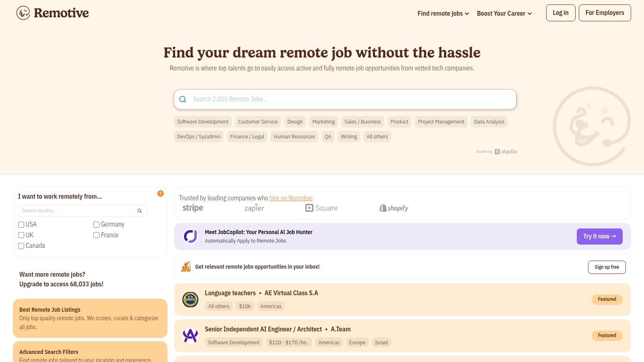Click the Stripe company logo
Image resolution: width=644 pixels, height=362 pixels.
click(193, 208)
